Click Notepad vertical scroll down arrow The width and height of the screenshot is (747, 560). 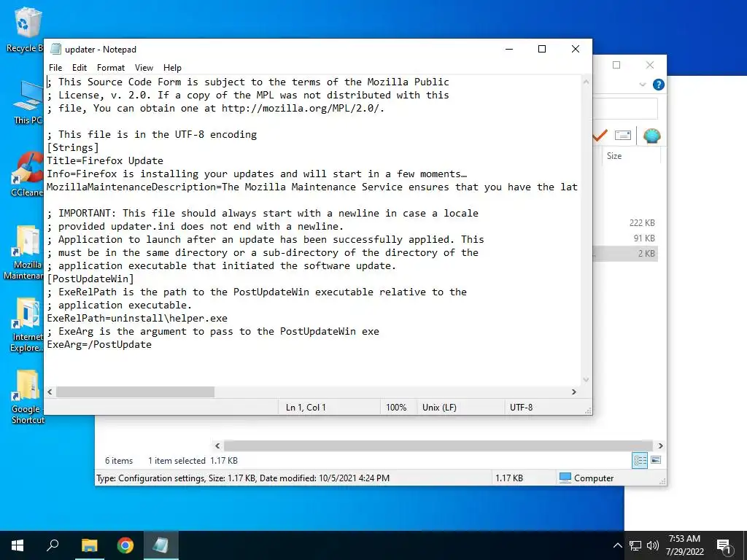point(586,379)
